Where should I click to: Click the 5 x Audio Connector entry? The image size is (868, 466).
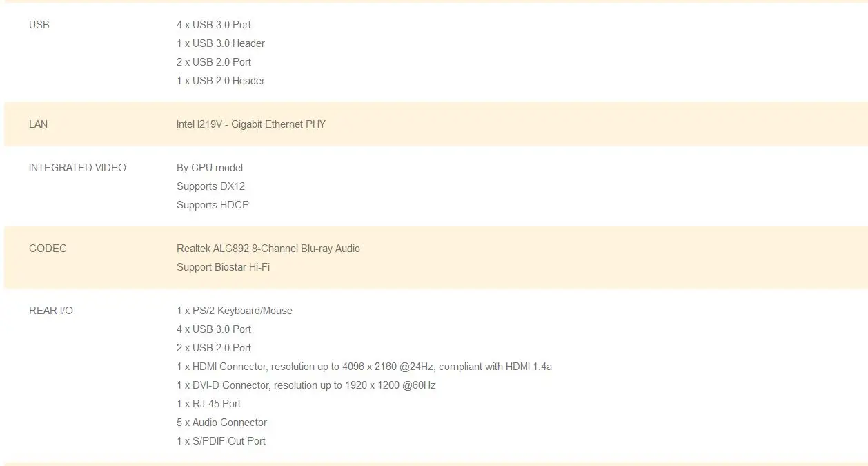[x=221, y=423]
